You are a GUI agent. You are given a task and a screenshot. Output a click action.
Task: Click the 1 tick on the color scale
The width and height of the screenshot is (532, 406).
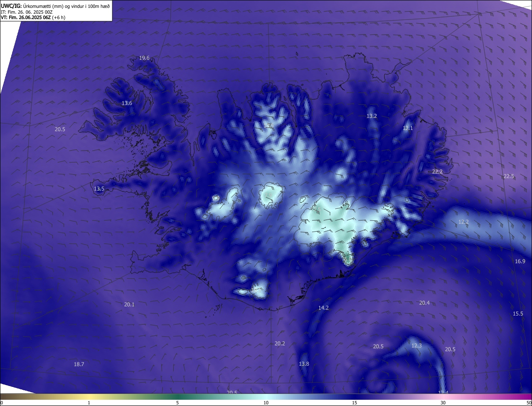click(89, 403)
